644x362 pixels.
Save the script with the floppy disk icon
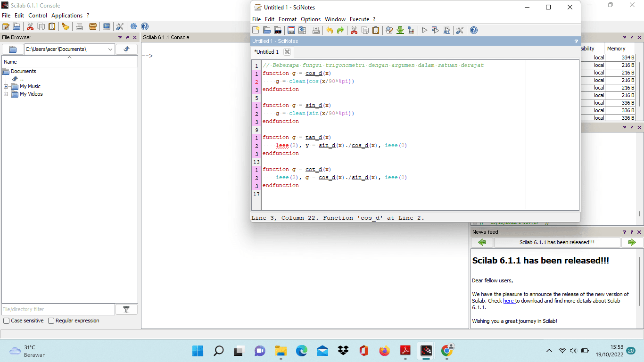pos(291,30)
